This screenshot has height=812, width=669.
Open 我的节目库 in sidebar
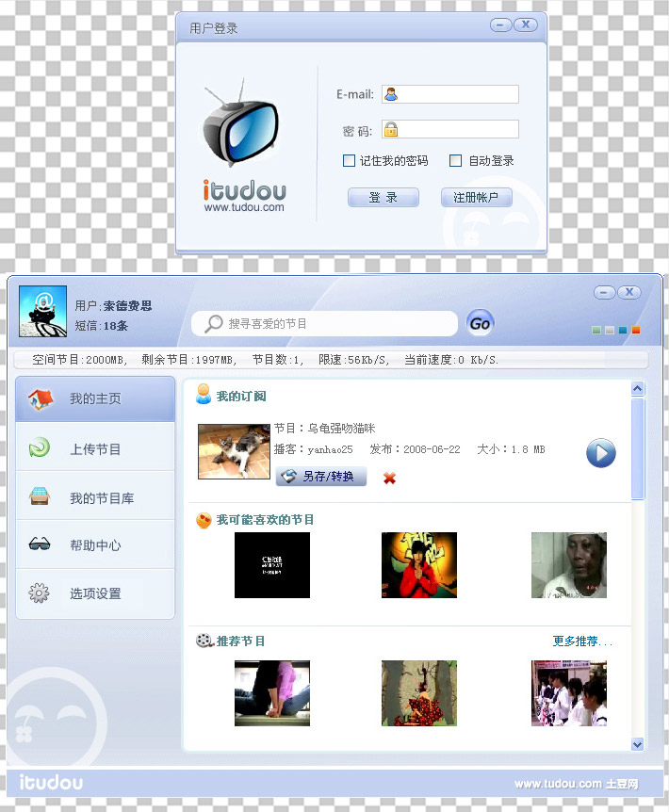coord(95,497)
